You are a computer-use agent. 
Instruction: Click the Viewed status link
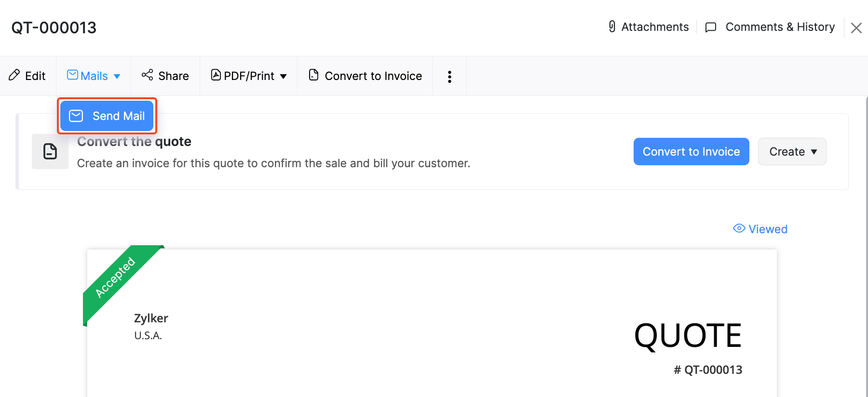(768, 229)
